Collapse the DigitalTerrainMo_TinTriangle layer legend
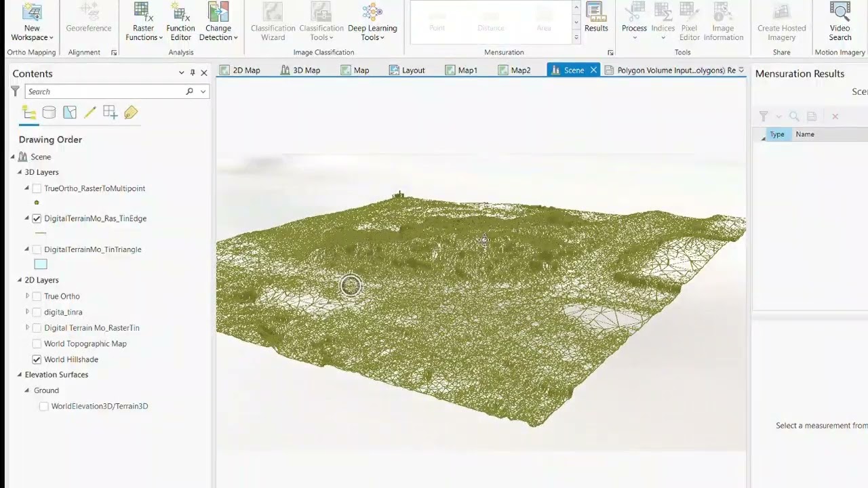 point(27,249)
